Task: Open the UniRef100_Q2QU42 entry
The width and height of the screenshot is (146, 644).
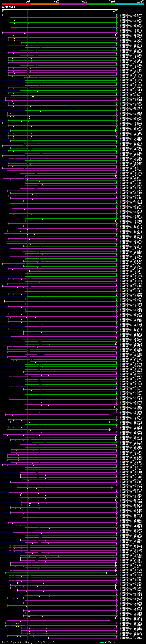Action: [x=131, y=98]
